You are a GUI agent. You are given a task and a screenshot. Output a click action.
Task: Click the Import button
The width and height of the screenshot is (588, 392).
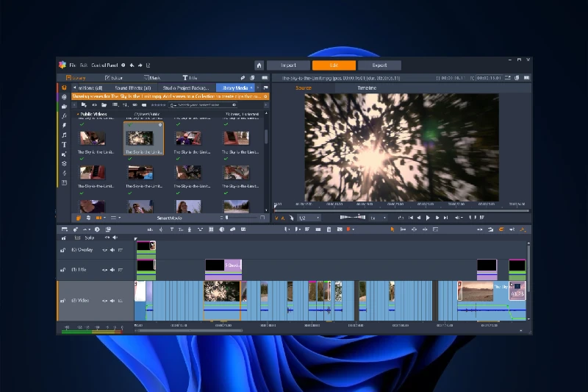[x=288, y=65]
